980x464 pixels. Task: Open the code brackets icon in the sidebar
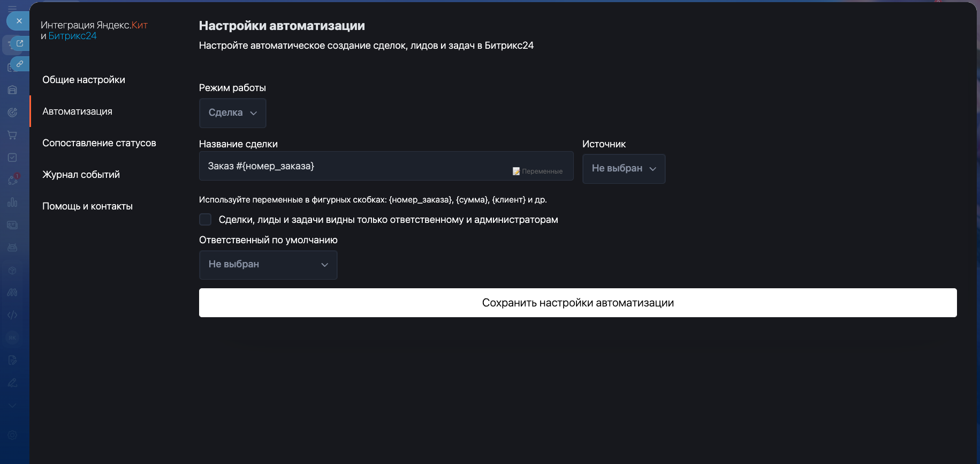pyautogui.click(x=12, y=315)
